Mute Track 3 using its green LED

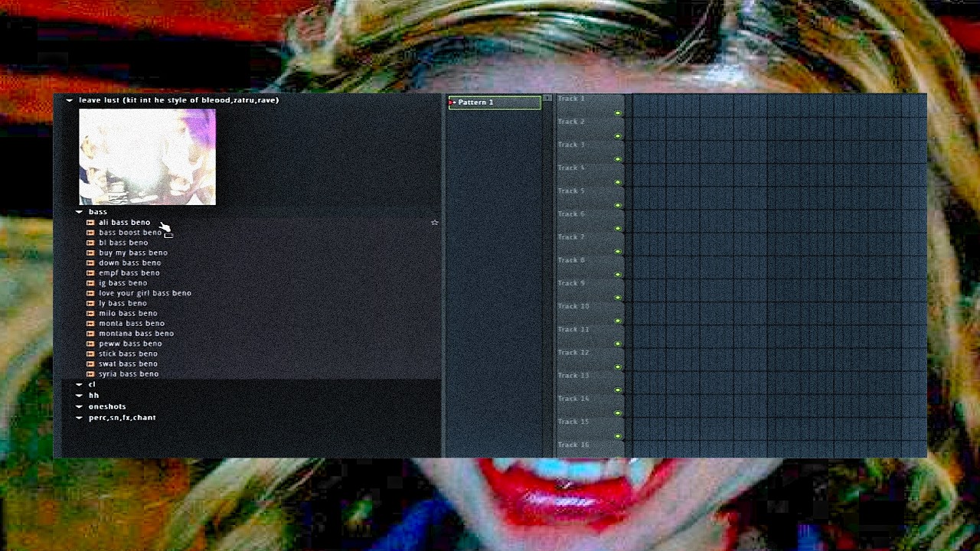[618, 159]
